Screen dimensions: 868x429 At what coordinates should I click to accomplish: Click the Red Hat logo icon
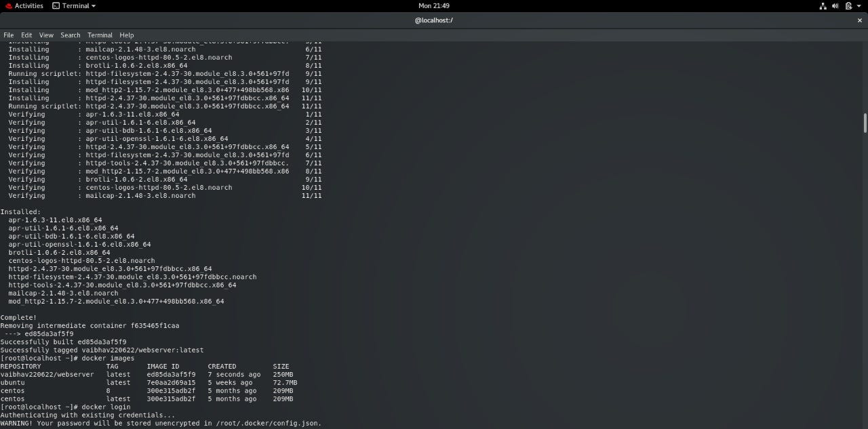coord(7,5)
